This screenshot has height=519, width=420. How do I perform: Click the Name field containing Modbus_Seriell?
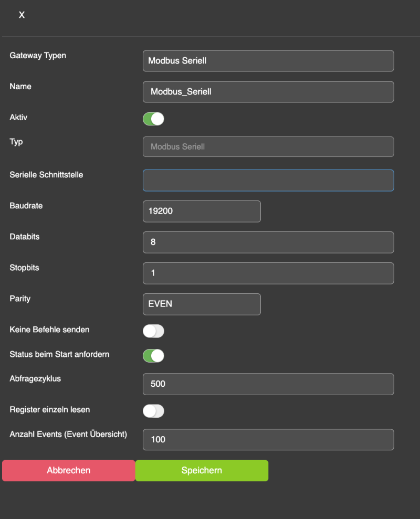pyautogui.click(x=268, y=92)
